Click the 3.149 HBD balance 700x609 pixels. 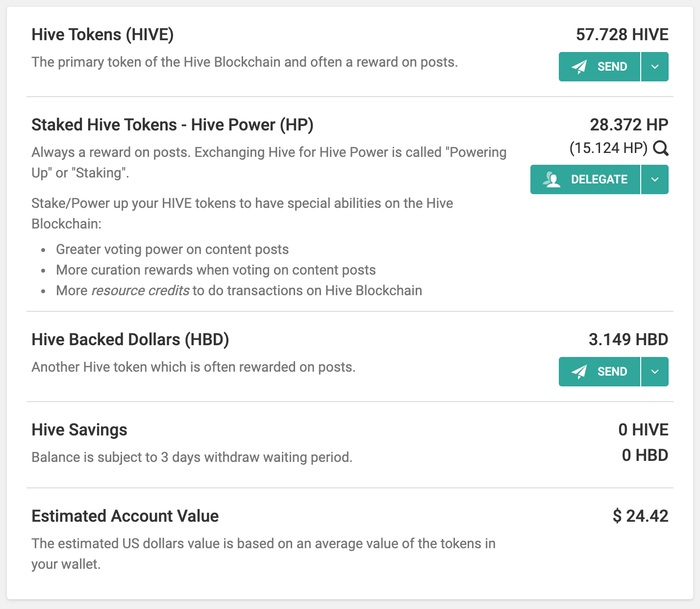coord(628,339)
